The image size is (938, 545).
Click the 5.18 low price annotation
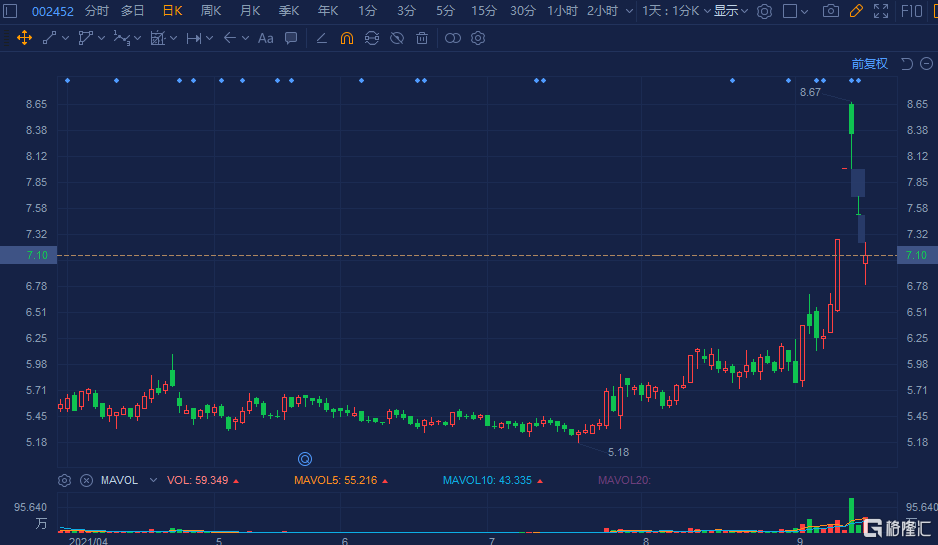point(618,452)
